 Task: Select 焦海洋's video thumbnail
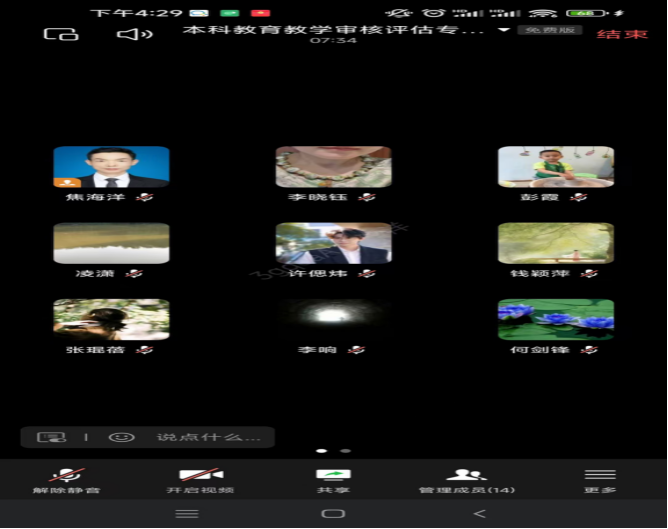[111, 167]
